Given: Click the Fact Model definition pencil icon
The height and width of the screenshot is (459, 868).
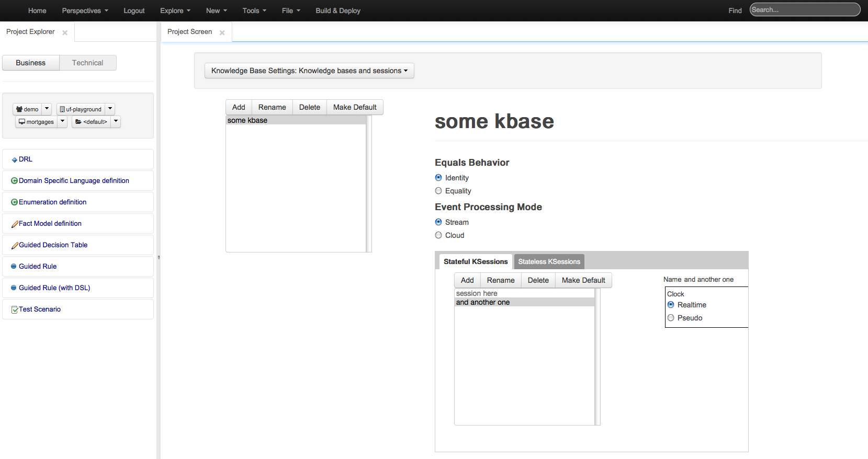Looking at the screenshot, I should 15,224.
